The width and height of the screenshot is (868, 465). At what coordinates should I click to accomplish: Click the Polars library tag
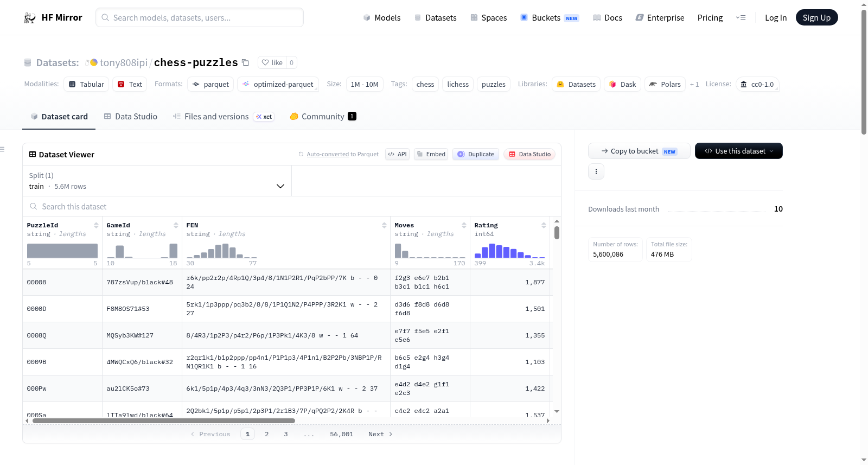click(665, 84)
